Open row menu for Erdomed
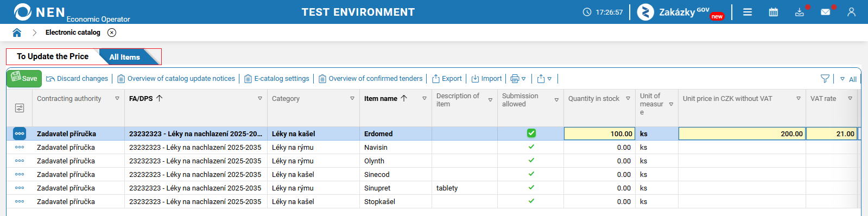Viewport: 868px width, 216px height. pos(20,134)
